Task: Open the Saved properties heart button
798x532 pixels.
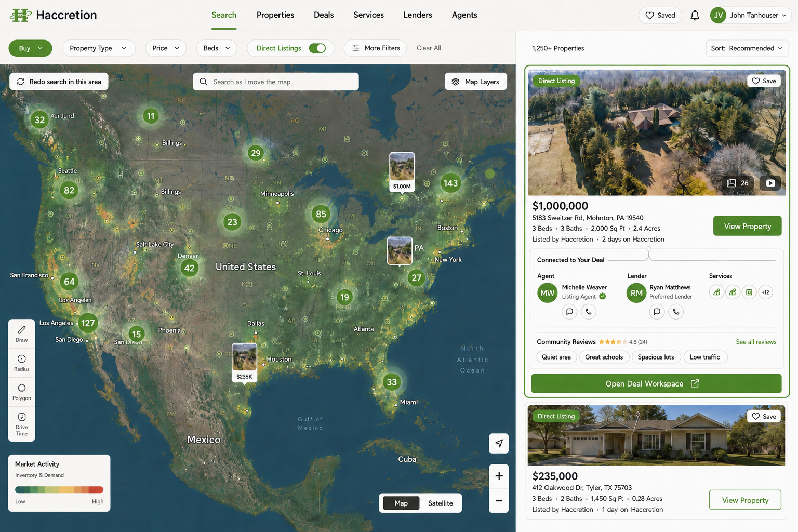Action: [660, 15]
